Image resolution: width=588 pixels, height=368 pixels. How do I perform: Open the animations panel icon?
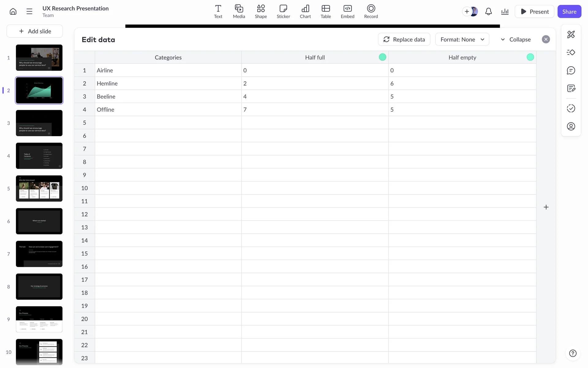coord(571,52)
